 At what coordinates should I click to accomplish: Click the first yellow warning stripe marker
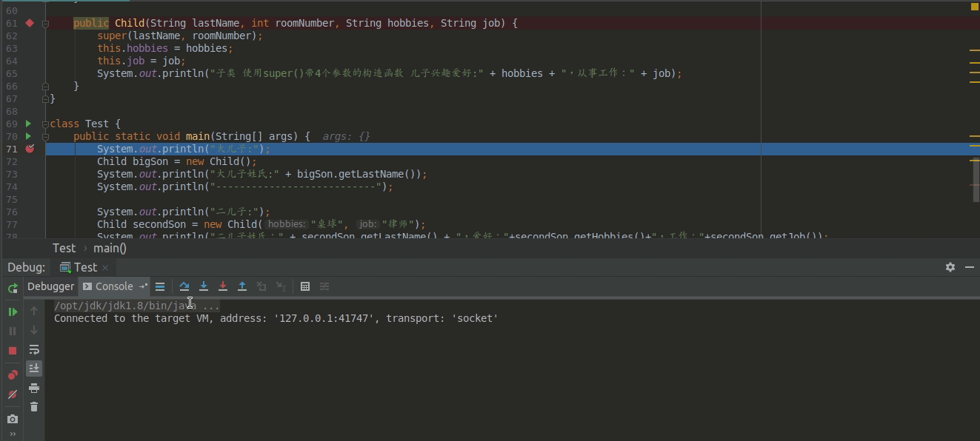(x=974, y=50)
